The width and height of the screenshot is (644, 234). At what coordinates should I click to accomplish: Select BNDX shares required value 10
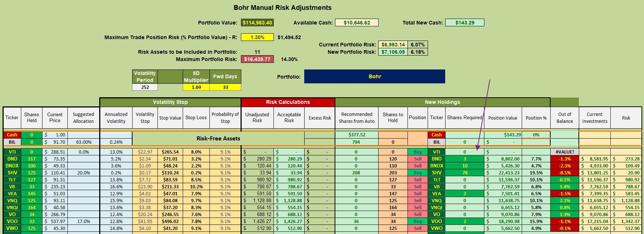point(465,166)
